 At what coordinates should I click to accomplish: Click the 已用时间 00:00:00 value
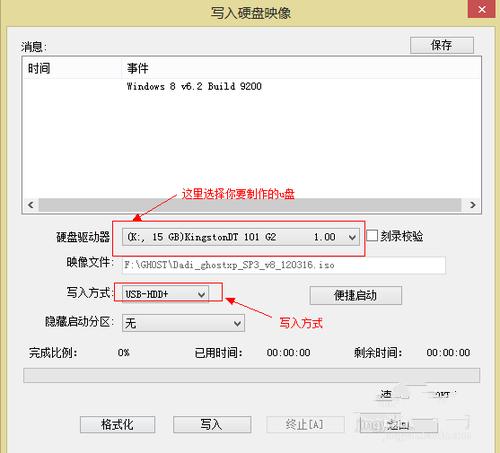pos(288,353)
